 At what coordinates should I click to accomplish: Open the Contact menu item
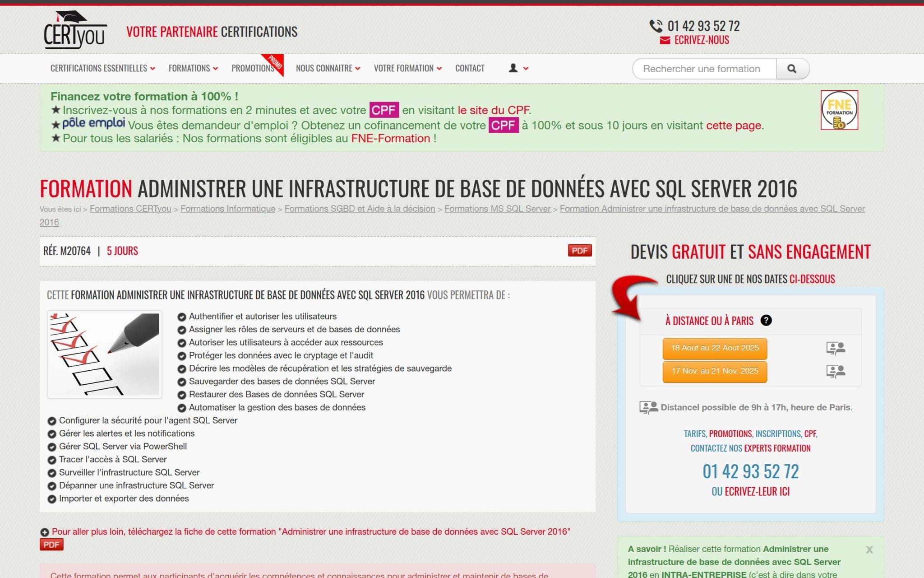click(x=470, y=68)
